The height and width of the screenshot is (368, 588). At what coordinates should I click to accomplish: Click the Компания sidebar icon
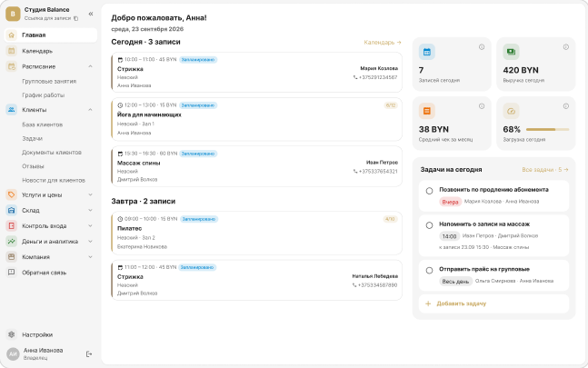(x=12, y=257)
